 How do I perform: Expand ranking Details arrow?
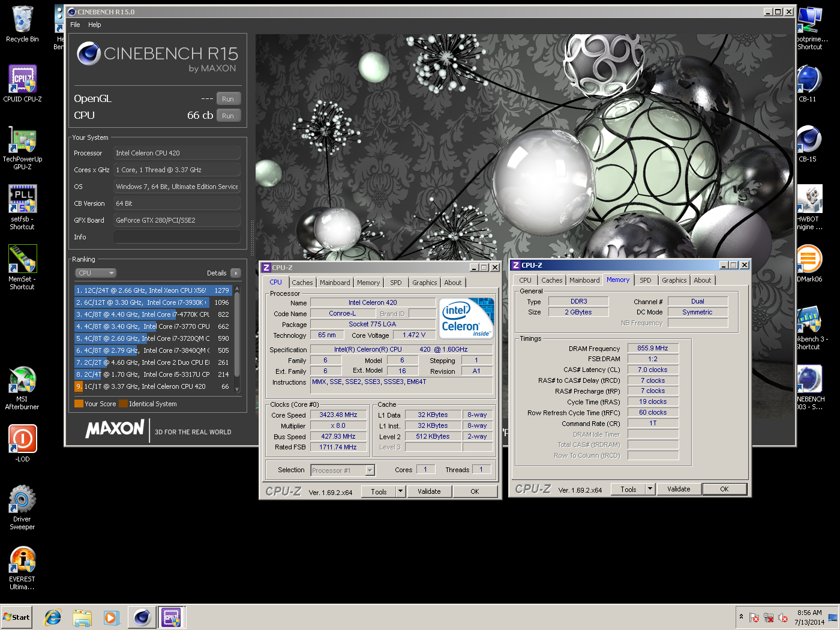tap(236, 273)
